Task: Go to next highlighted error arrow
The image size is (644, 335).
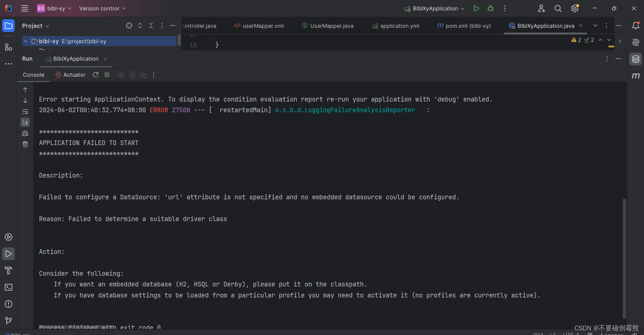Action: tap(609, 40)
